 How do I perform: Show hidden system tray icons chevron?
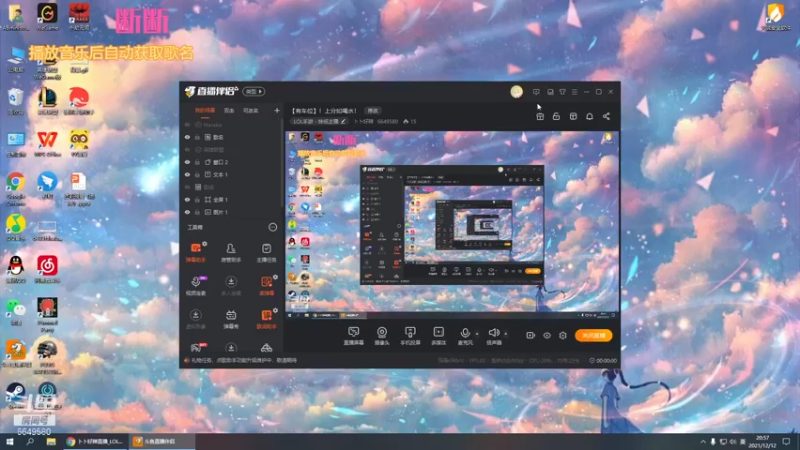(703, 441)
